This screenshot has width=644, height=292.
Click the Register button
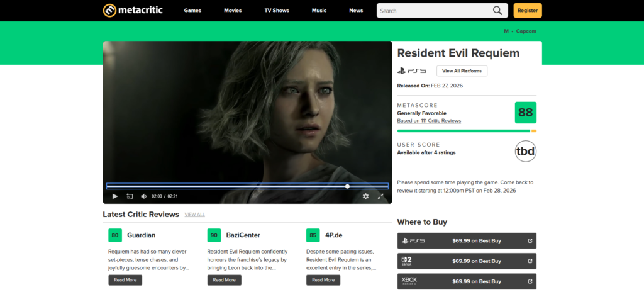[x=528, y=11]
